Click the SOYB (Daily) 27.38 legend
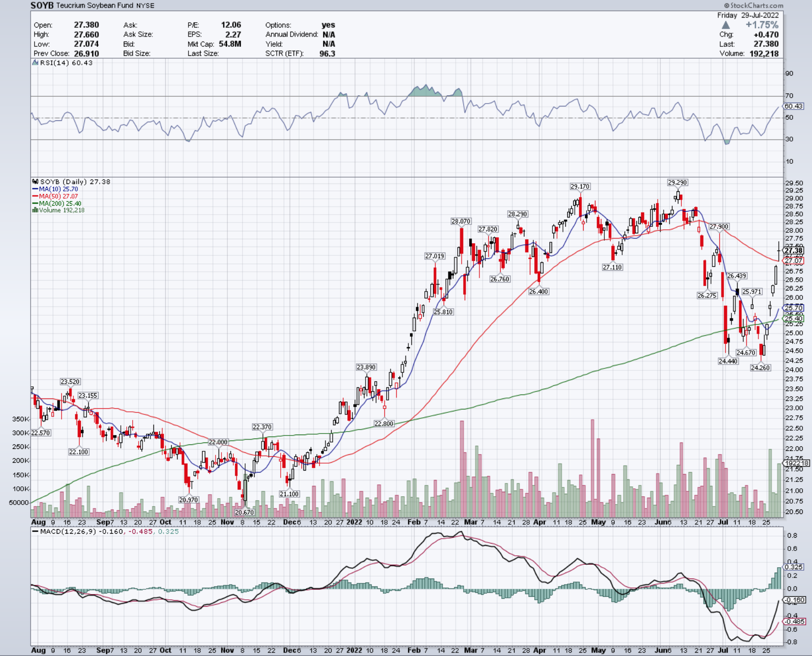This screenshot has width=812, height=656. tap(75, 182)
